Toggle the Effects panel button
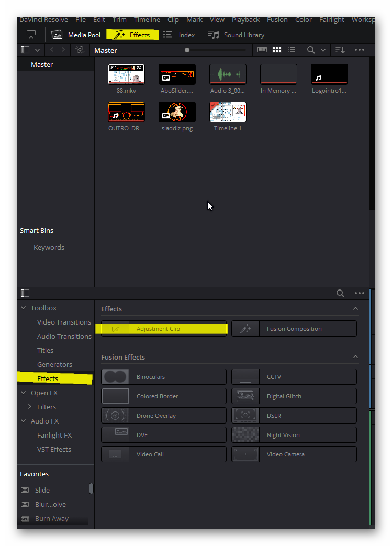The width and height of the screenshot is (392, 546). coord(132,35)
